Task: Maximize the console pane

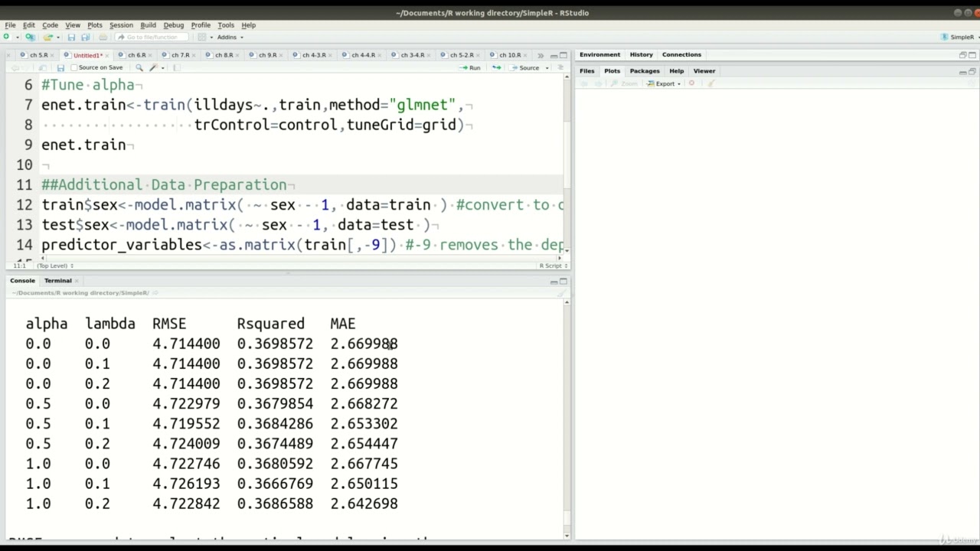Action: click(x=563, y=281)
